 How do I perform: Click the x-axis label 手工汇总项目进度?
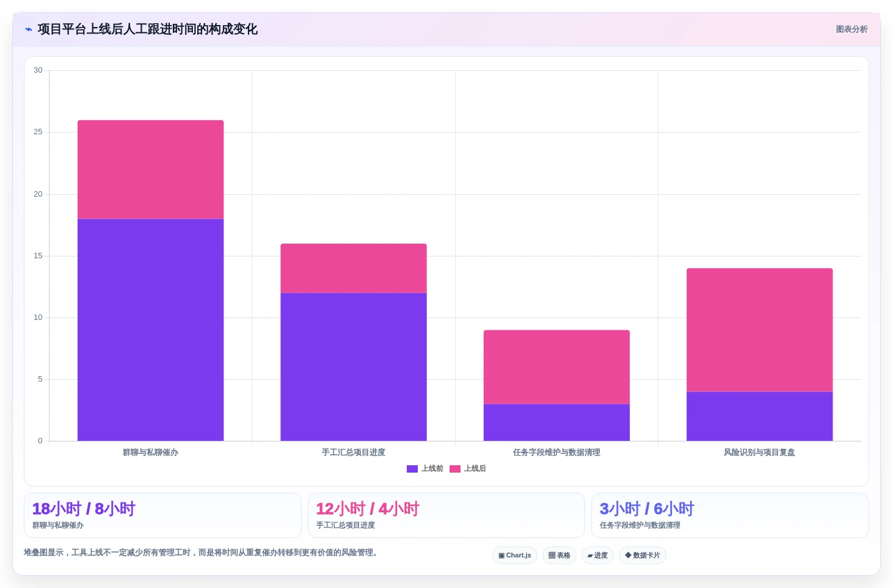[354, 452]
